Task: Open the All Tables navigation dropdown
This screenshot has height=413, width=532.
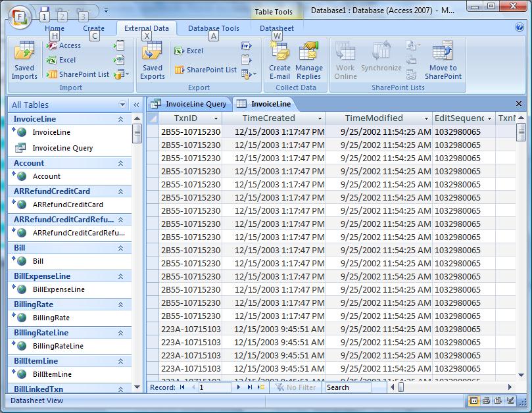Action: [x=122, y=105]
